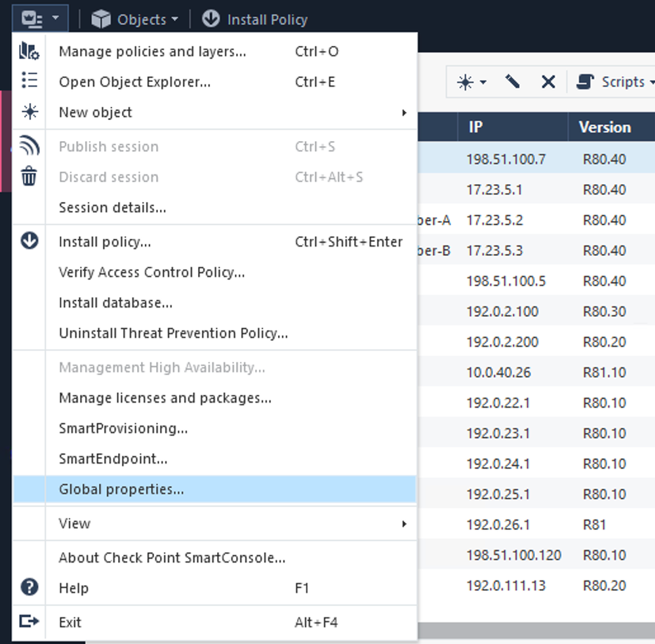655x644 pixels.
Task: Click the New gateway star icon in toolbar
Action: tap(465, 82)
